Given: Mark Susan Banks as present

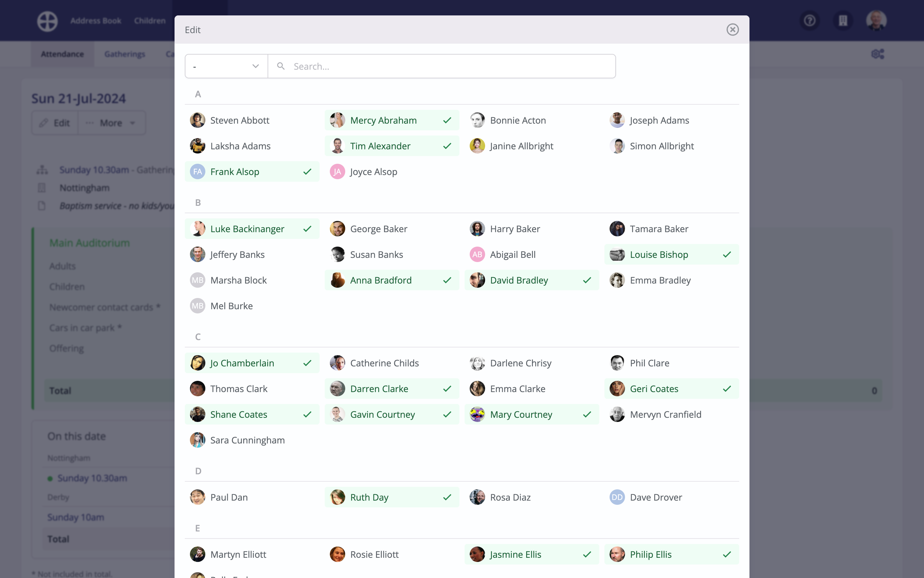Looking at the screenshot, I should pyautogui.click(x=392, y=254).
